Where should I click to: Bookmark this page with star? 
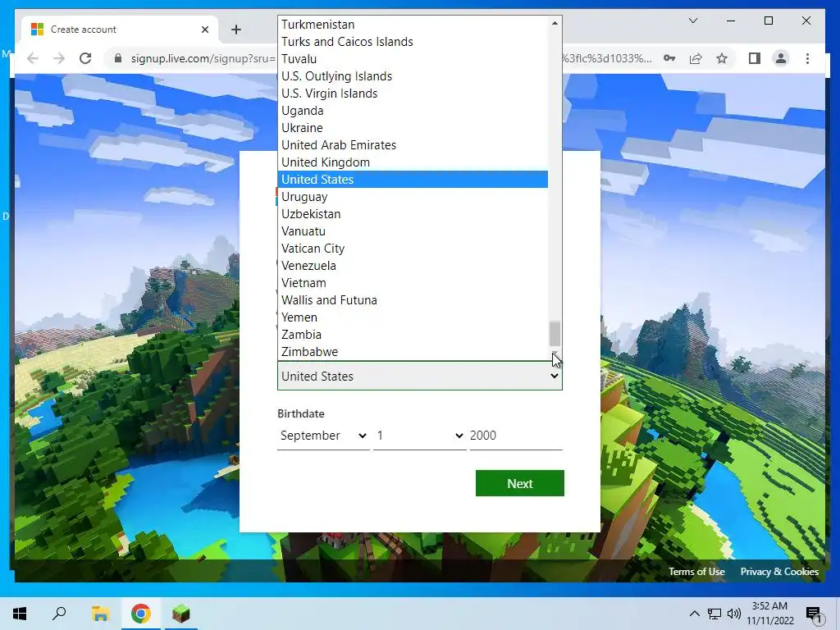[722, 58]
